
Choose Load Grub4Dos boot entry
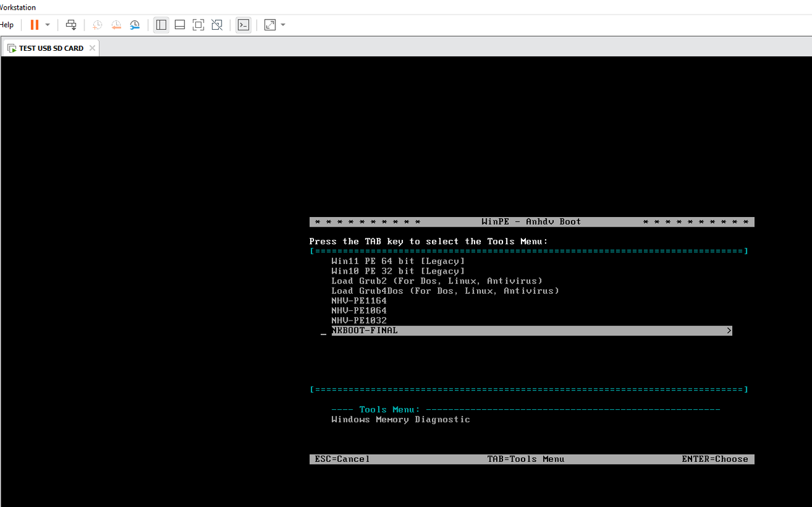[x=445, y=291]
